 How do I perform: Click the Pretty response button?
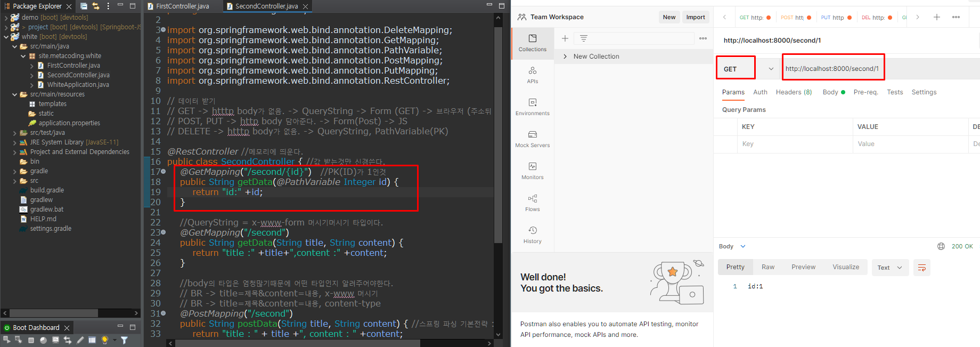(735, 267)
